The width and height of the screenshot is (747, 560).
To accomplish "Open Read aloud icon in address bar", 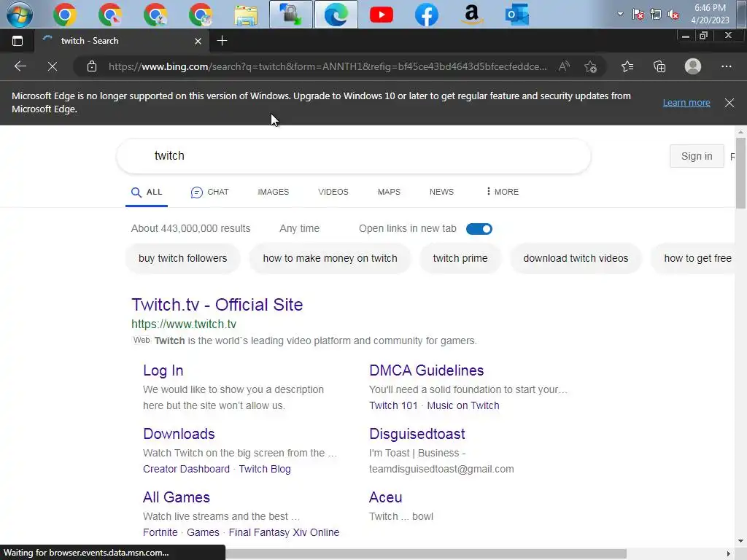I will tap(564, 66).
